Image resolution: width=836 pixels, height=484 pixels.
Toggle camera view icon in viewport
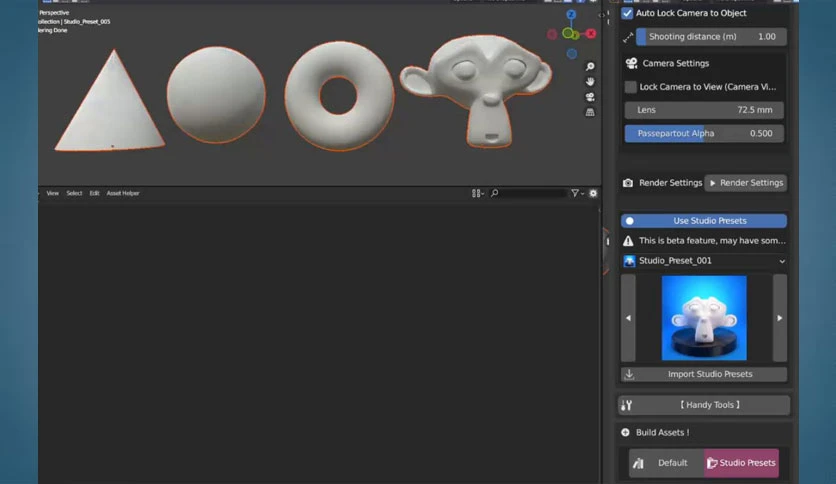click(x=590, y=97)
